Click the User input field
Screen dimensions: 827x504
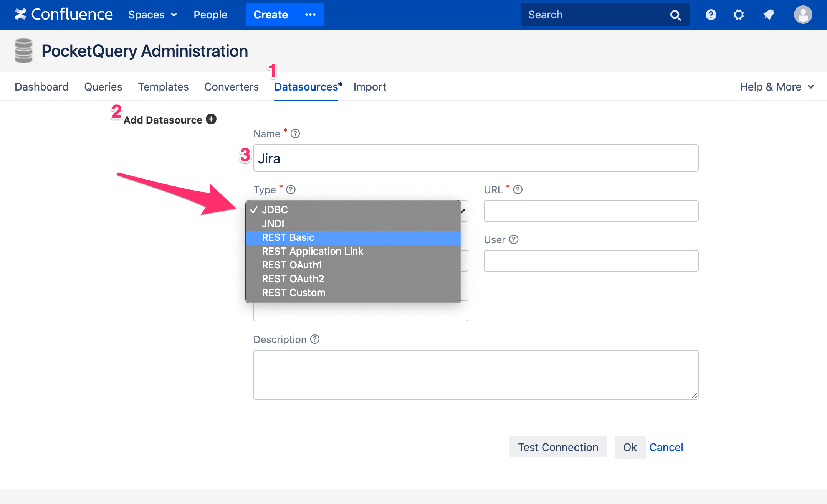click(591, 261)
